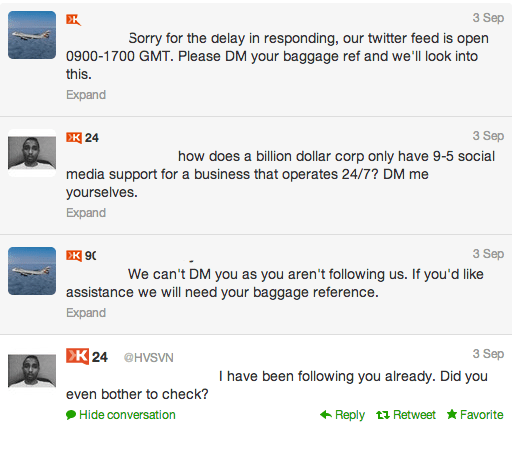Expand the tweet about twitter feed hours
This screenshot has height=455, width=516.
(86, 95)
